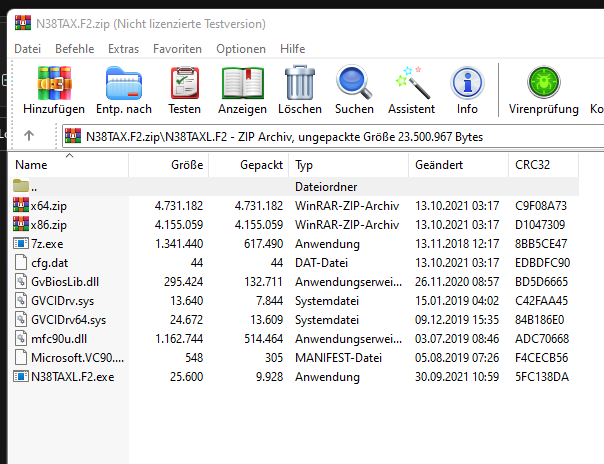
Task: Open the Datei menu
Action: click(27, 49)
